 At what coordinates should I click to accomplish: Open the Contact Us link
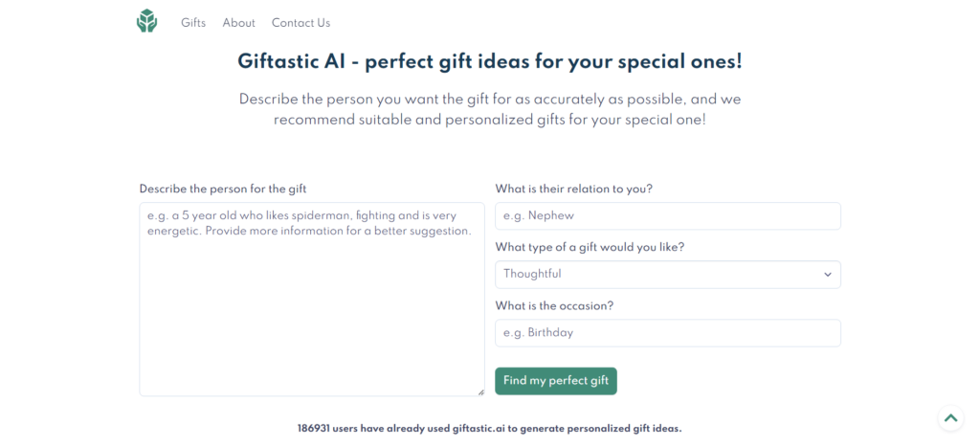coord(301,23)
